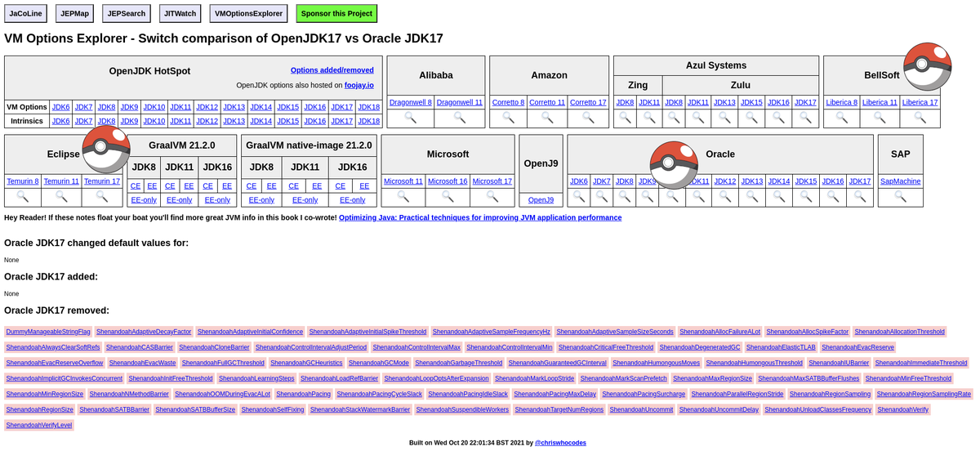Click the magnifier under Oracle JDK6

click(x=579, y=197)
